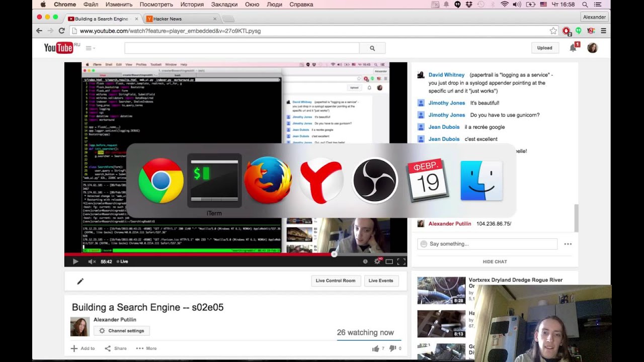The image size is (644, 362).
Task: Open Wi-Fi menu in menu bar
Action: click(504, 5)
